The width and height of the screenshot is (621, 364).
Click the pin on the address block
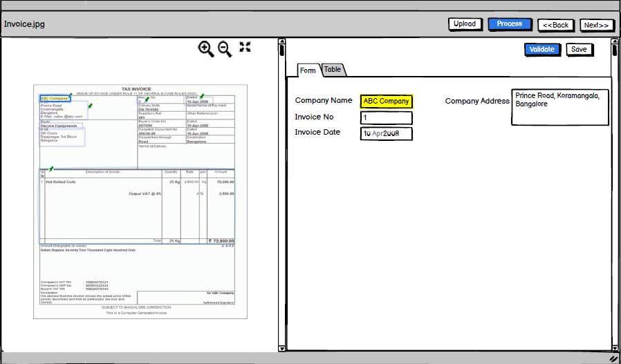click(x=90, y=106)
